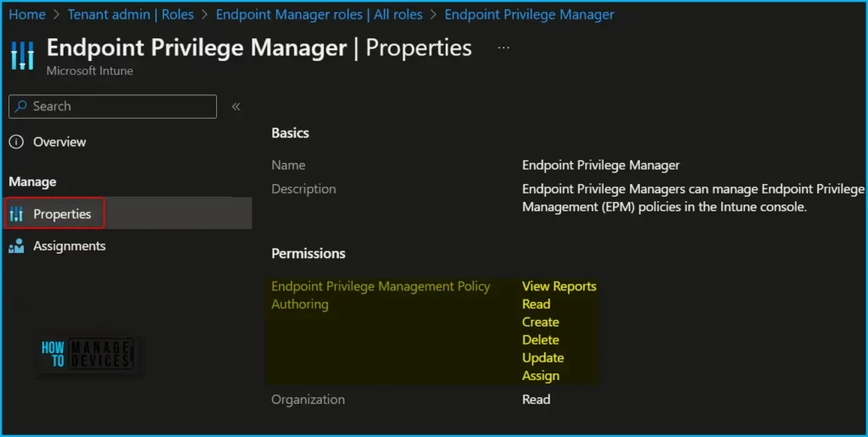Viewport: 868px width, 437px height.
Task: Select the Description field label
Action: [303, 189]
